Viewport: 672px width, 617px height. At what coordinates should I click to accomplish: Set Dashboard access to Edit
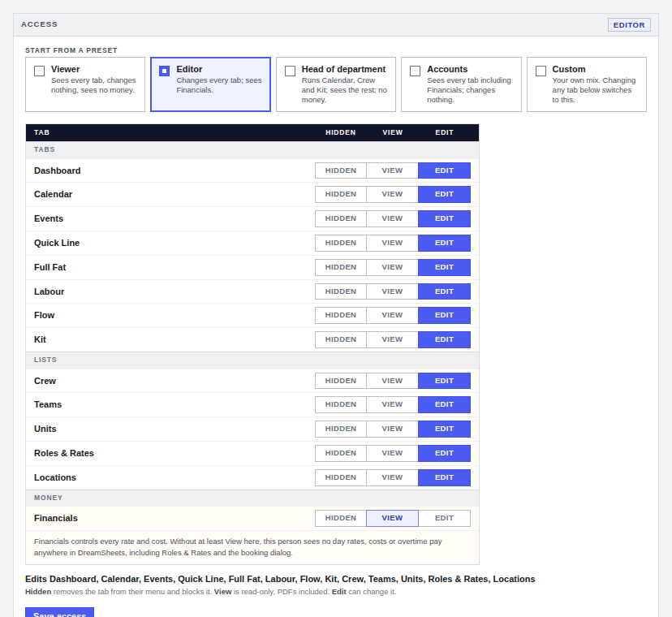tap(444, 170)
